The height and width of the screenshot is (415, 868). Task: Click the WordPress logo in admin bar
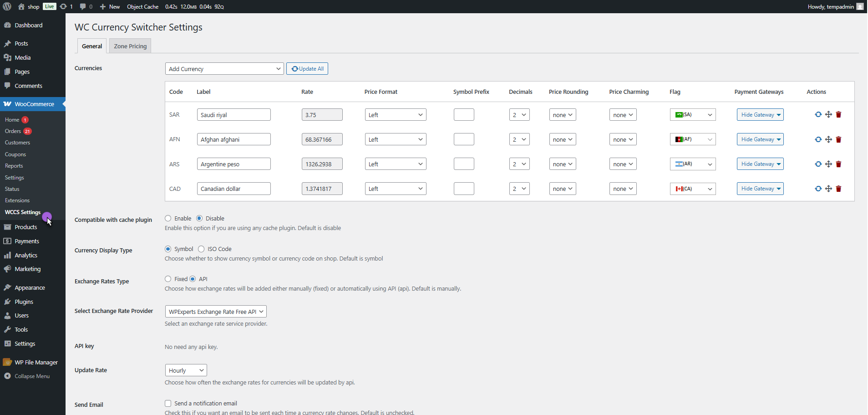click(7, 6)
